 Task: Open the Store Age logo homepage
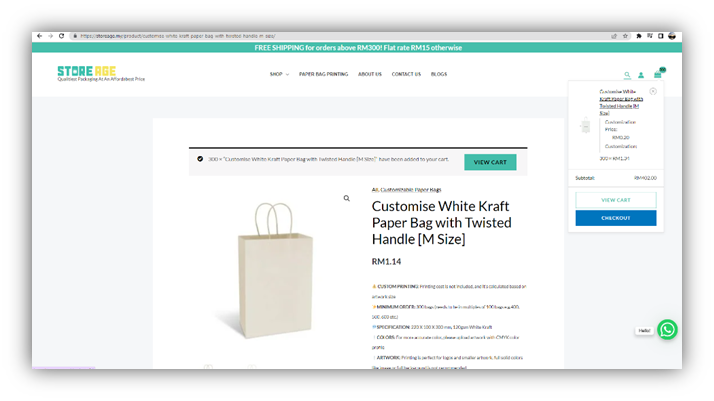[x=101, y=73]
